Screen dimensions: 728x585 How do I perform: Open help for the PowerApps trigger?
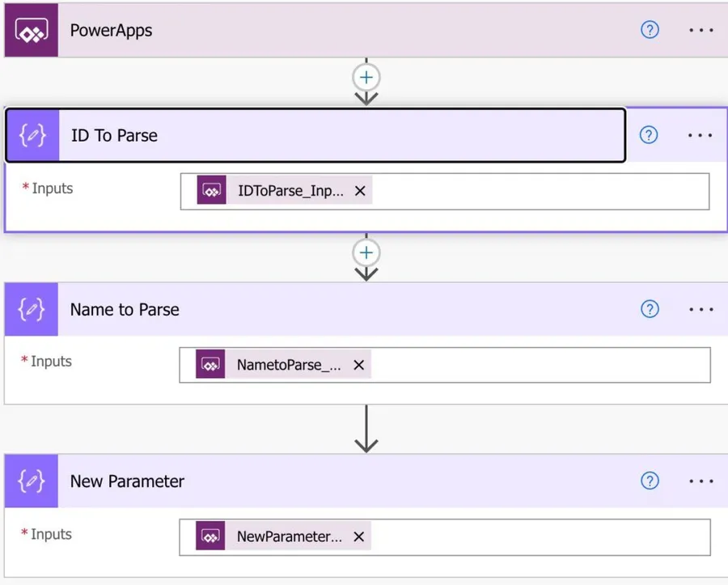[650, 30]
